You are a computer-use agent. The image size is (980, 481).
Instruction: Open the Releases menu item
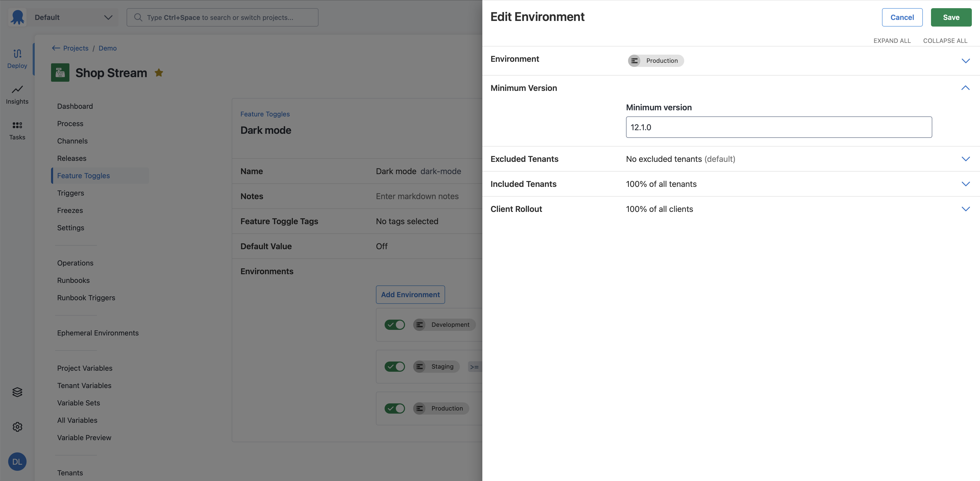pyautogui.click(x=71, y=158)
